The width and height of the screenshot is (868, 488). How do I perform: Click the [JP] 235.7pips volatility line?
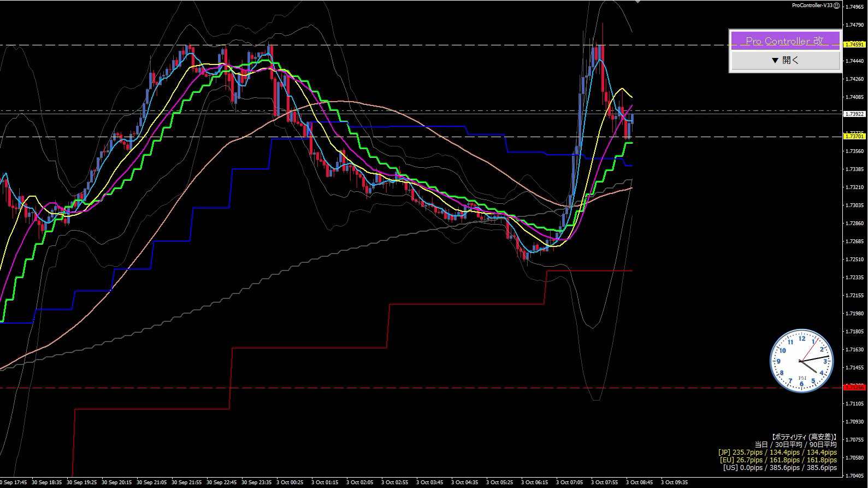click(777, 452)
